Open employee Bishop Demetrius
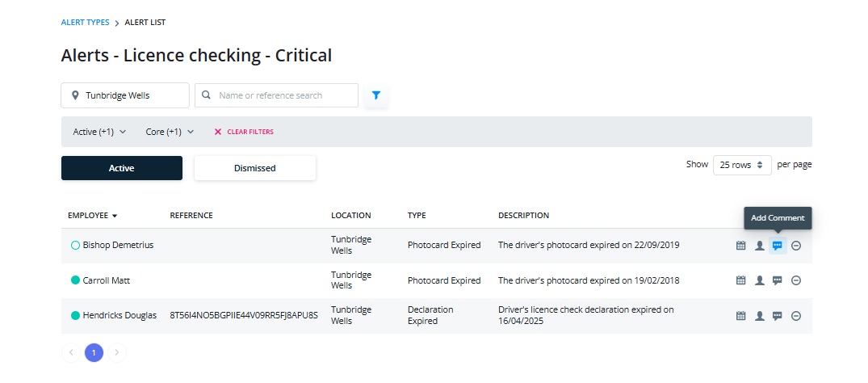 coord(118,245)
